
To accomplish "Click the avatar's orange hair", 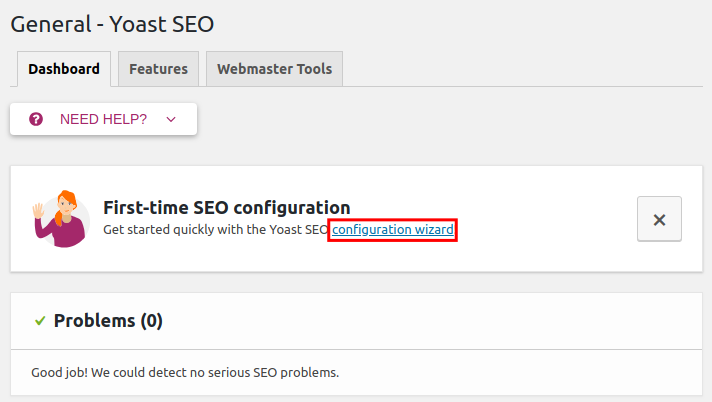I will [x=67, y=198].
